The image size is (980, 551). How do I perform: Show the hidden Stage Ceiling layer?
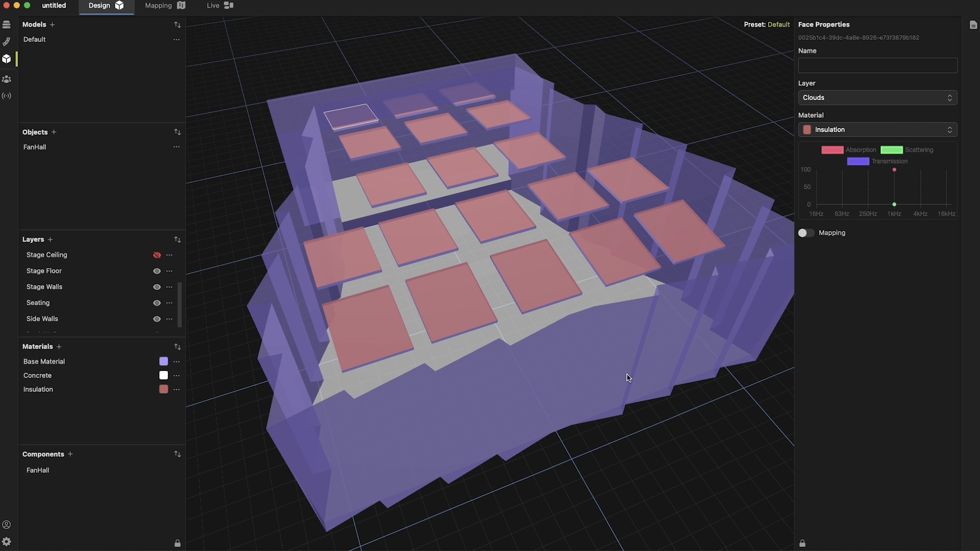pyautogui.click(x=157, y=255)
